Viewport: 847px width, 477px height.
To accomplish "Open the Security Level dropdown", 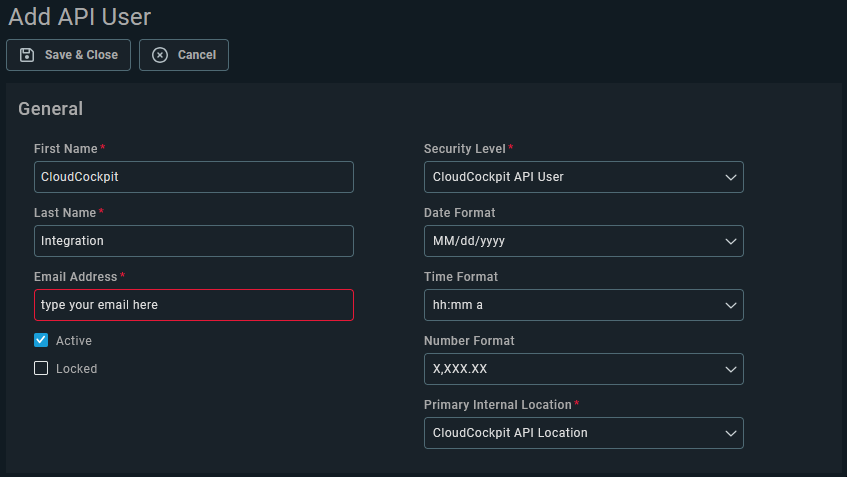I will point(584,177).
